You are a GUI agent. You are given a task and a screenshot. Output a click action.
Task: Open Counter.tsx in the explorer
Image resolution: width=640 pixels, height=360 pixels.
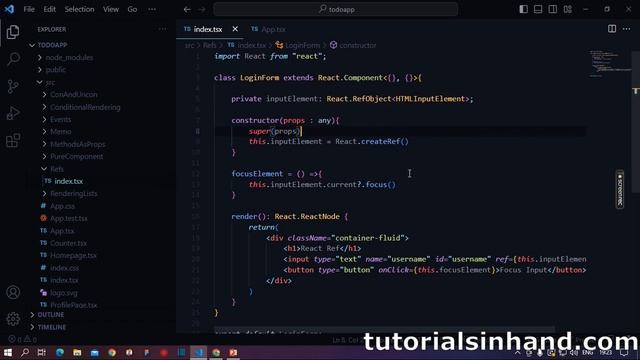tap(69, 243)
